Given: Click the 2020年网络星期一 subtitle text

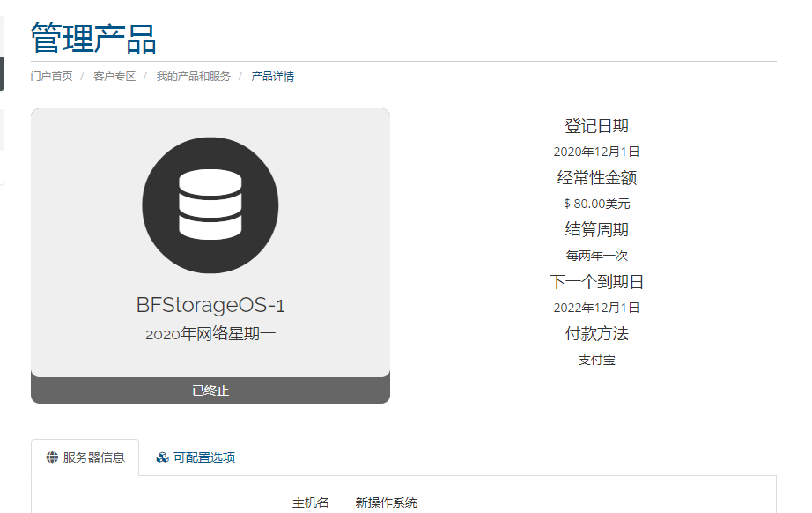Looking at the screenshot, I should tap(210, 334).
